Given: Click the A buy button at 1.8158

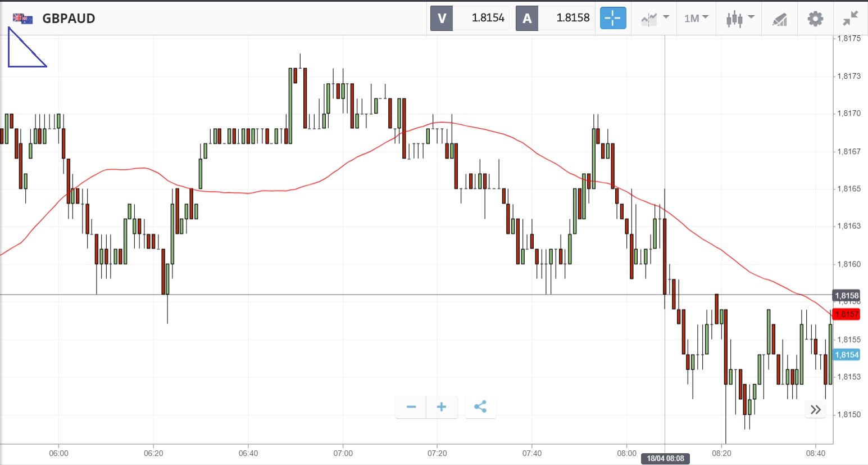Looking at the screenshot, I should pyautogui.click(x=555, y=18).
